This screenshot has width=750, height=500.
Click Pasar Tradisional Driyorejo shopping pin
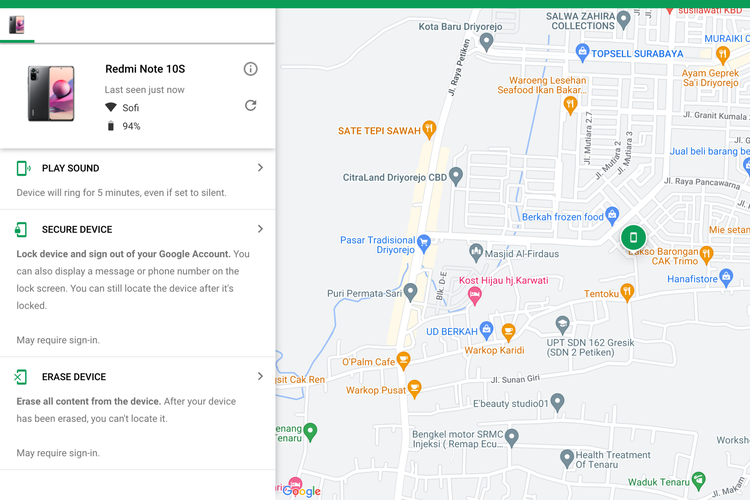pos(424,241)
